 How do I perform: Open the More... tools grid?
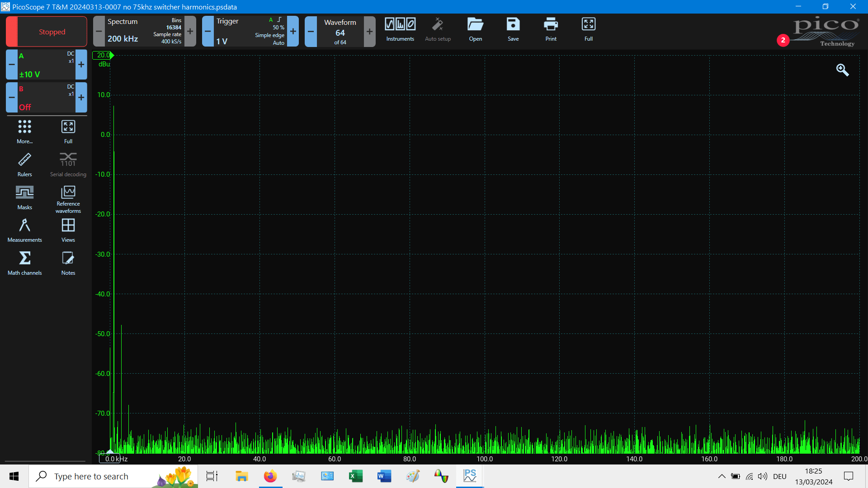click(24, 131)
